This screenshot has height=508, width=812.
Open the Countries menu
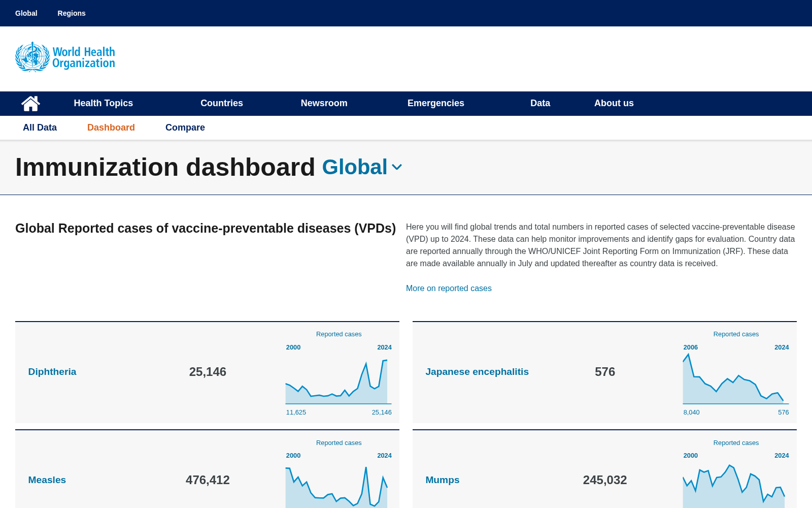click(x=222, y=103)
